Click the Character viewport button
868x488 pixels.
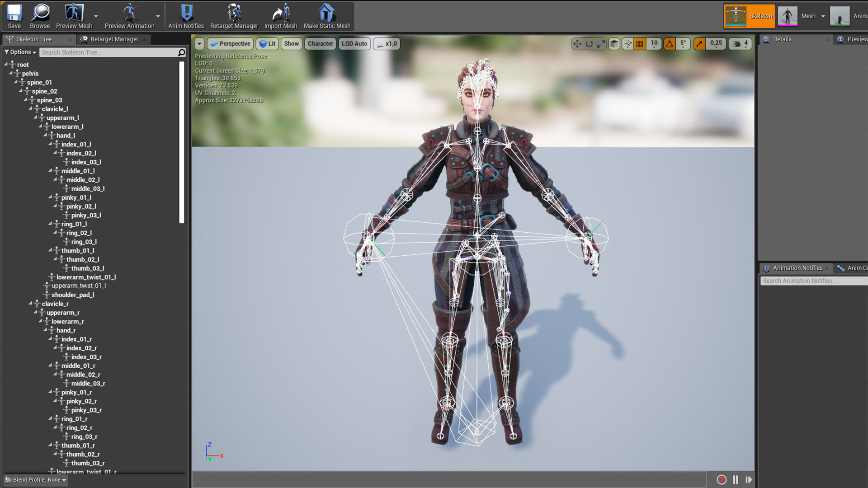[320, 44]
